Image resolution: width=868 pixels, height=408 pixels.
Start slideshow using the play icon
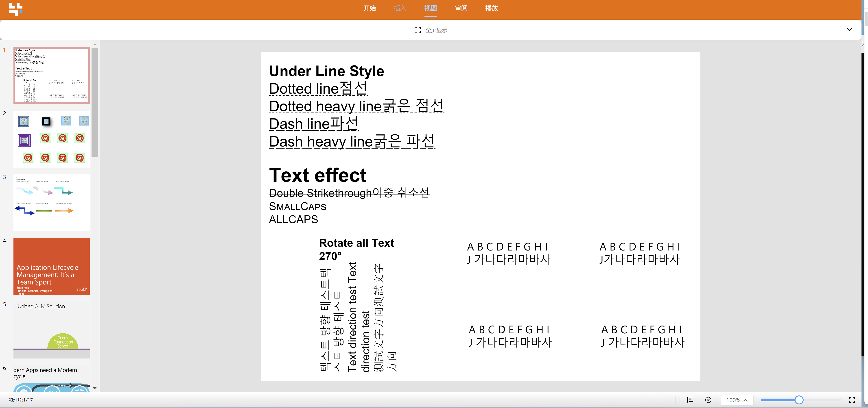click(708, 400)
